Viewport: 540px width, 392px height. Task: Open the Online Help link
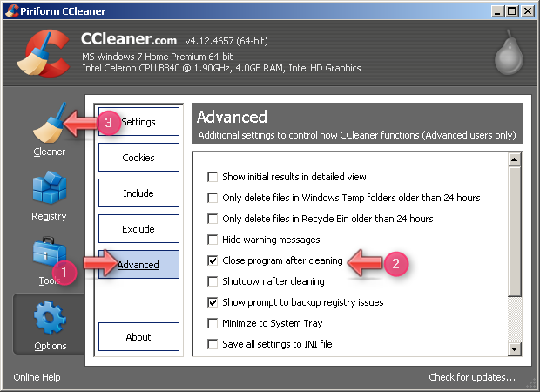(x=37, y=378)
